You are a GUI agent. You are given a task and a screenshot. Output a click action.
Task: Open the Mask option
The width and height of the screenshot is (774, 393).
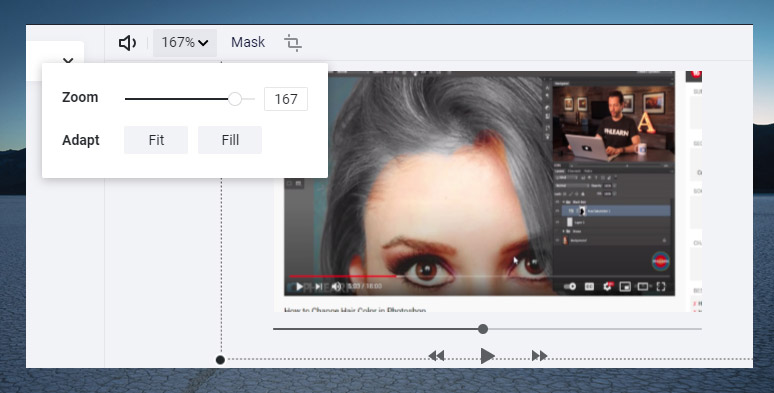coord(248,42)
